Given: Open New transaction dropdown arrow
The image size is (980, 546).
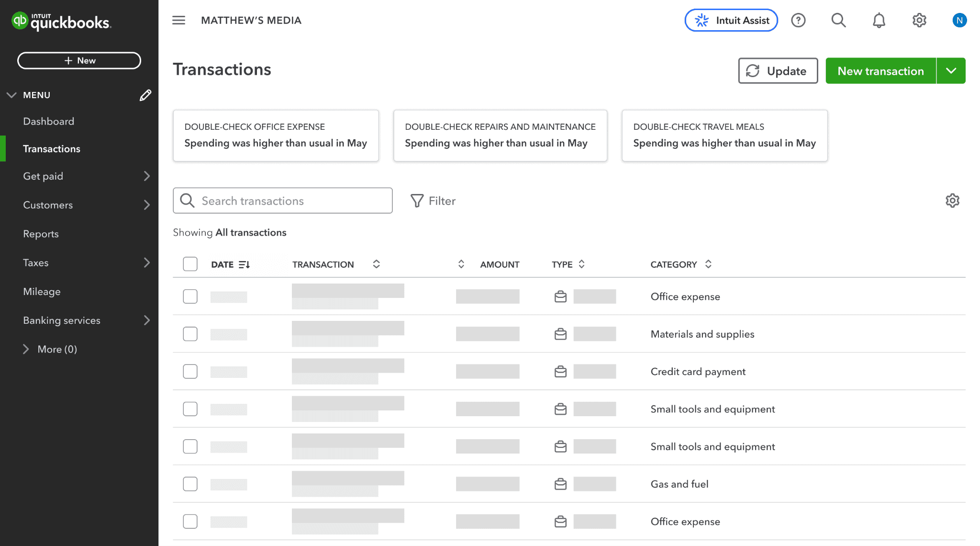Looking at the screenshot, I should [951, 71].
